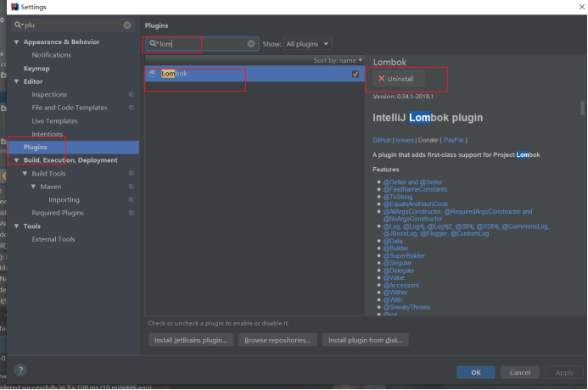Open the @SuperBuilder feature link
588x390 pixels.
click(x=404, y=256)
